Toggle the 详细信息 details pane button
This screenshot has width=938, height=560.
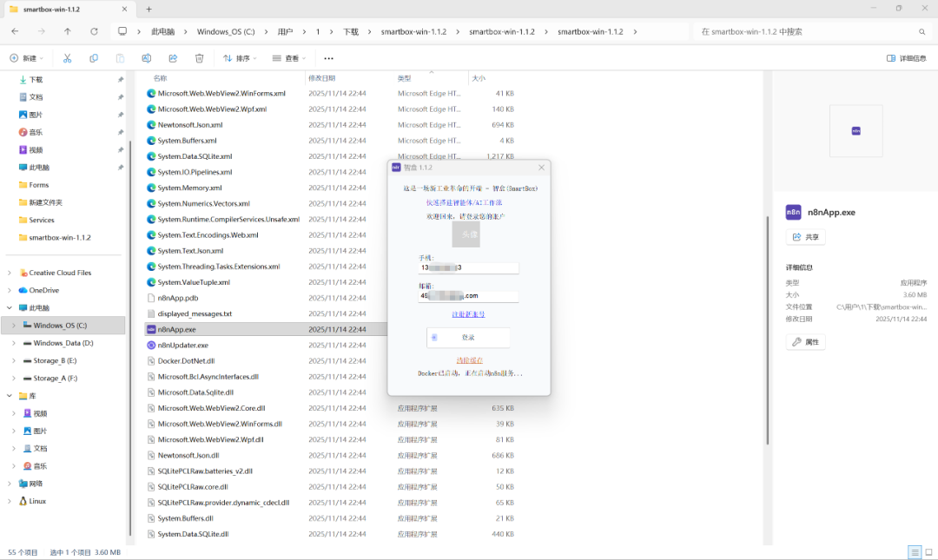coord(906,58)
